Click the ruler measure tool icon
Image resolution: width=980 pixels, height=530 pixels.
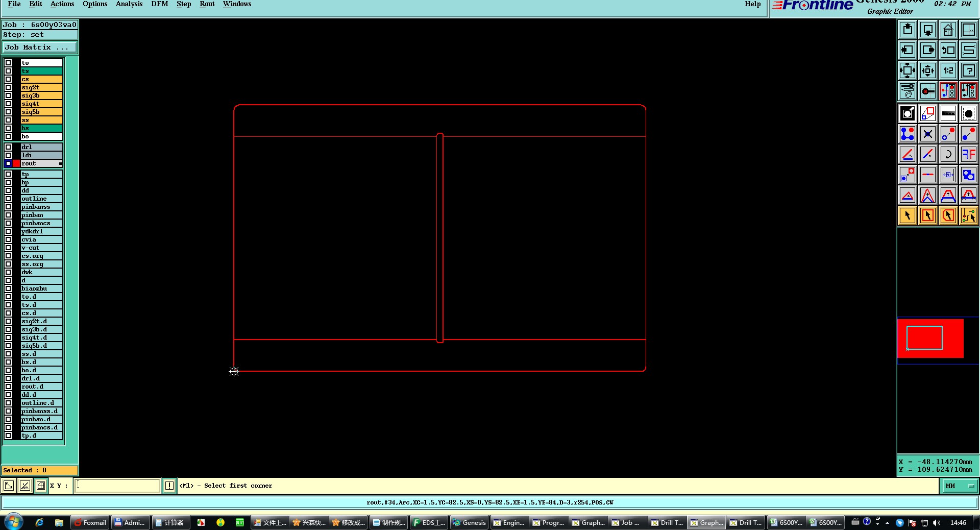click(948, 113)
